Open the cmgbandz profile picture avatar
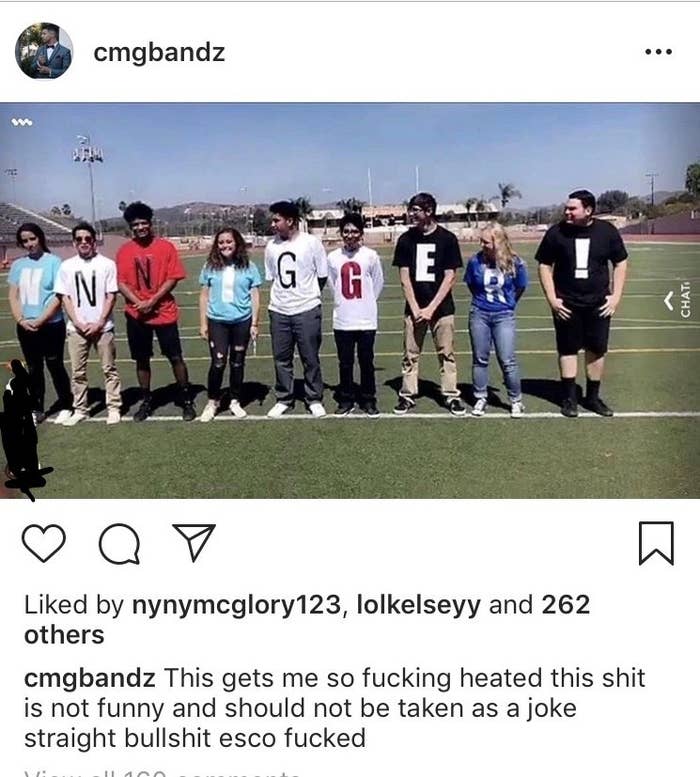 (x=44, y=51)
